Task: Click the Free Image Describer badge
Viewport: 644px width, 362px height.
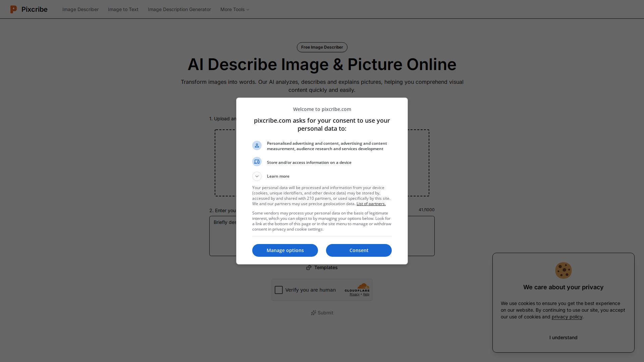Action: pyautogui.click(x=322, y=47)
